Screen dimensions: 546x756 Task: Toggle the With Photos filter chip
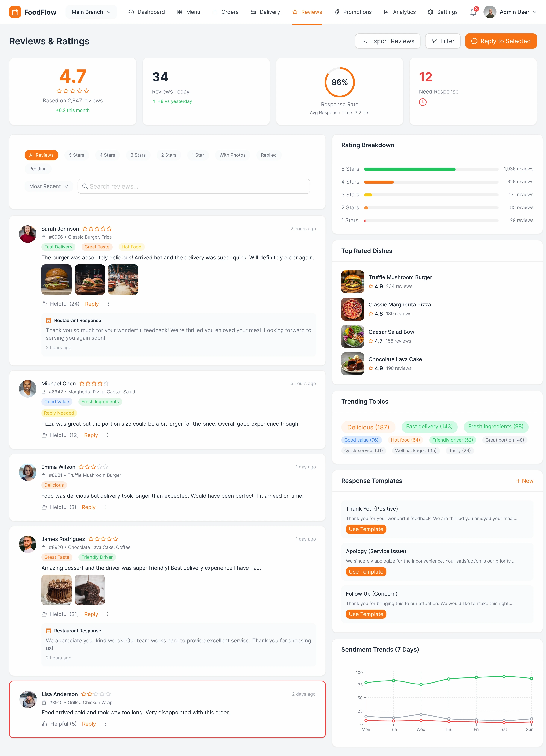(x=232, y=155)
